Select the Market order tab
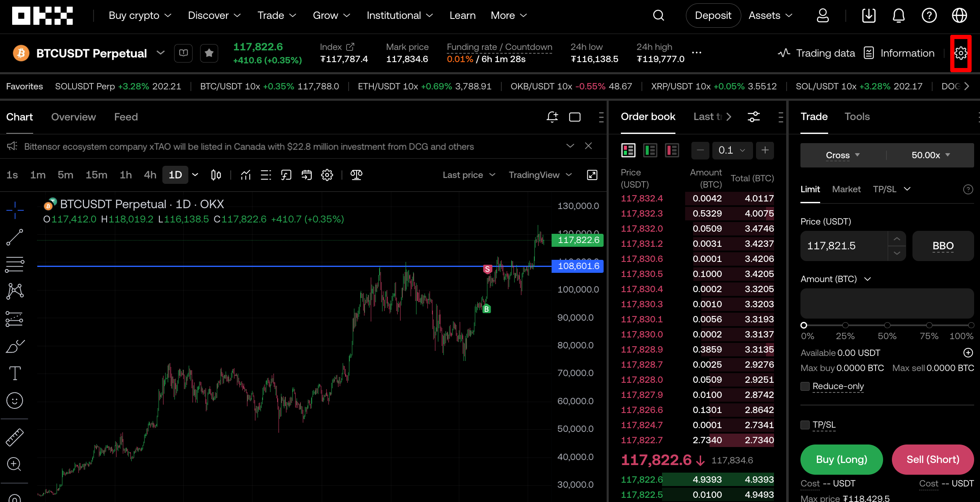The image size is (980, 502). point(846,189)
